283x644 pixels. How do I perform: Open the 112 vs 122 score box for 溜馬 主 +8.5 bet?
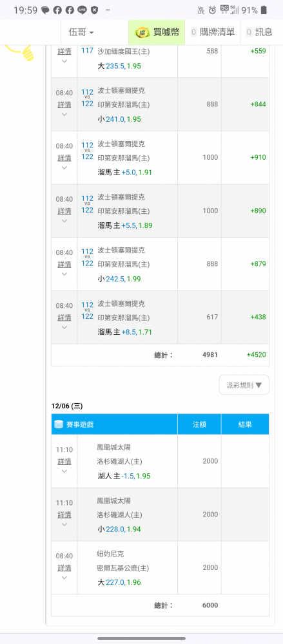coord(87,310)
